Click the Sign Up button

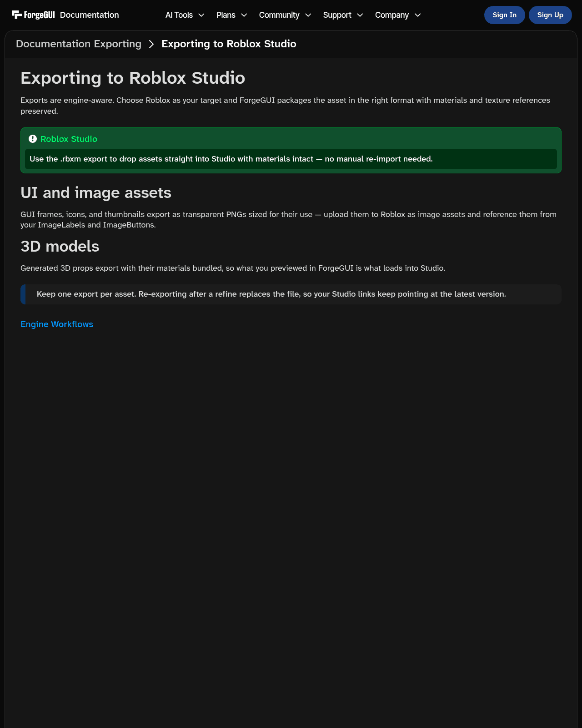point(550,15)
